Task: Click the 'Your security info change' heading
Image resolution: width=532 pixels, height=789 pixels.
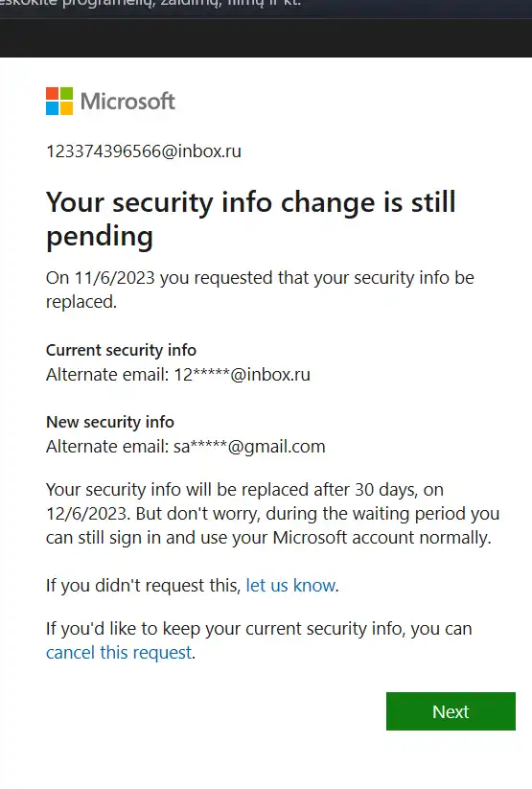Action: [250, 220]
